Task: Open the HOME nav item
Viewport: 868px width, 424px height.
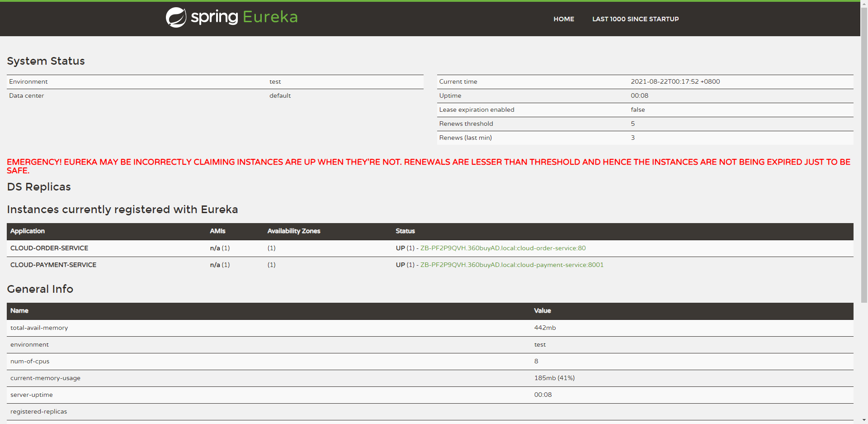Action: pyautogui.click(x=564, y=19)
